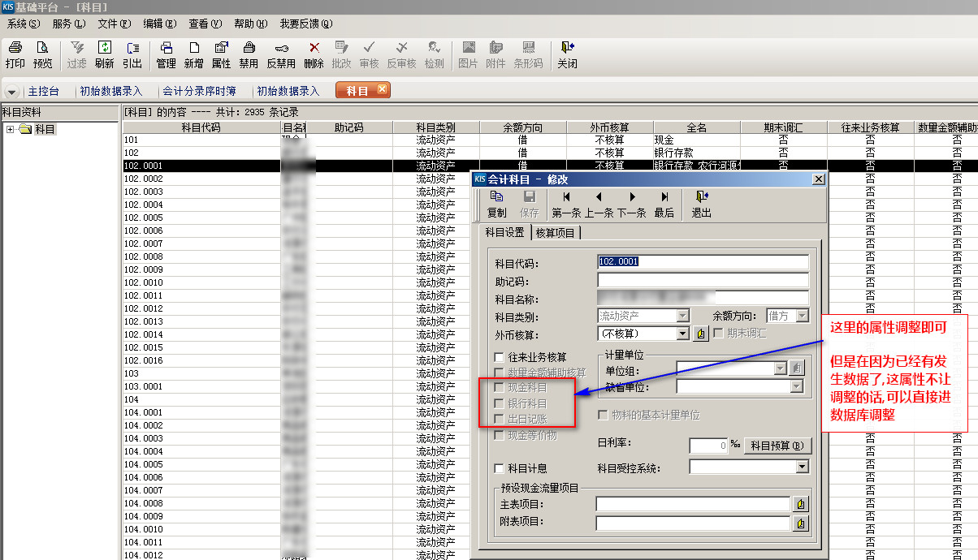Open the 会计分录序时簿 tab link
Screen dimensions: 978x560
click(x=199, y=92)
